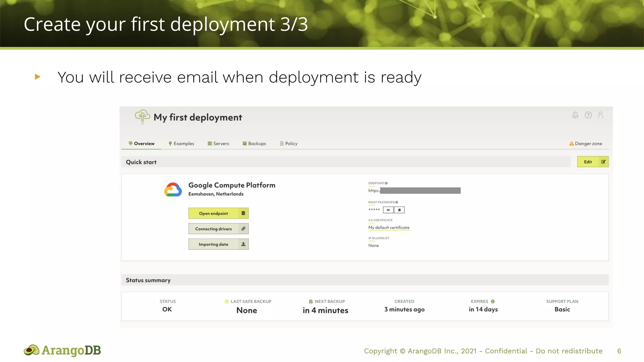644x362 pixels.
Task: Open the Policy tab
Action: (x=289, y=144)
